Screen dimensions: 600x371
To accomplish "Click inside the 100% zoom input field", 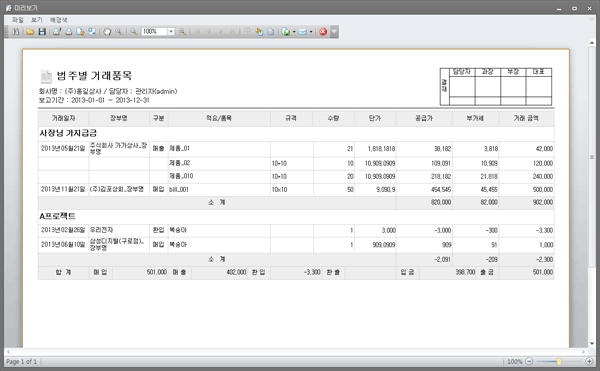I will pyautogui.click(x=154, y=32).
